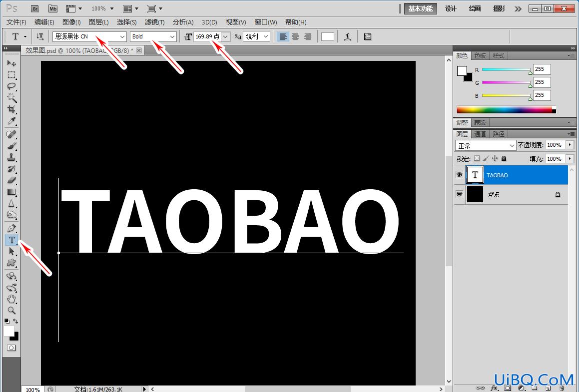The width and height of the screenshot is (579, 392).
Task: Choose the Eraser tool
Action: (11, 180)
